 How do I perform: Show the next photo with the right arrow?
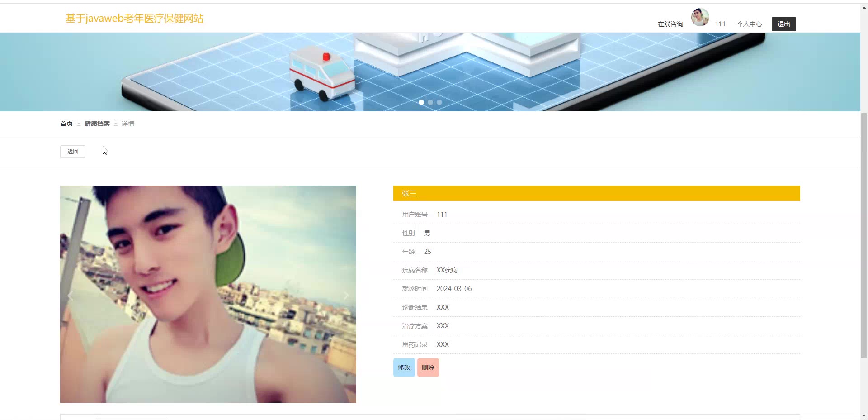(346, 296)
